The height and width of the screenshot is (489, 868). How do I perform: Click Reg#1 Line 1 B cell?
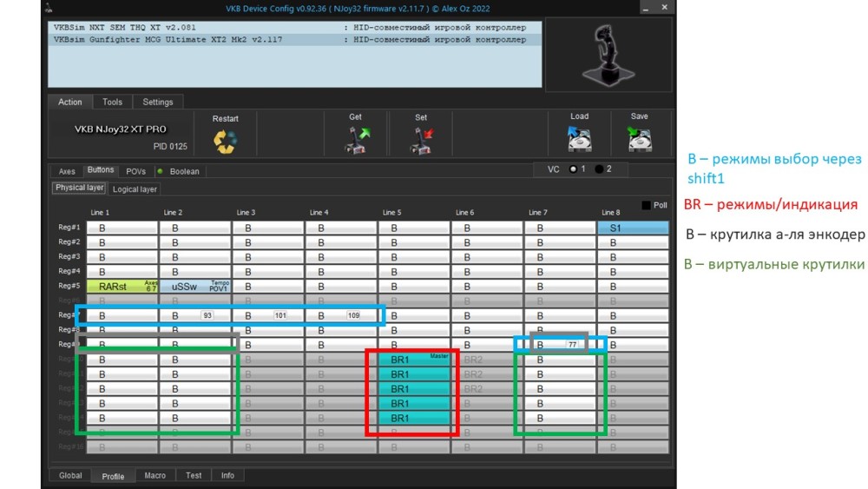tap(122, 228)
